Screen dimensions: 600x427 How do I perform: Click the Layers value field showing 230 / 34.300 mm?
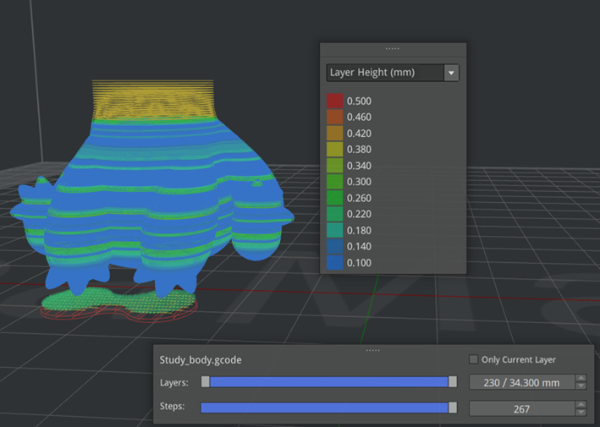520,382
